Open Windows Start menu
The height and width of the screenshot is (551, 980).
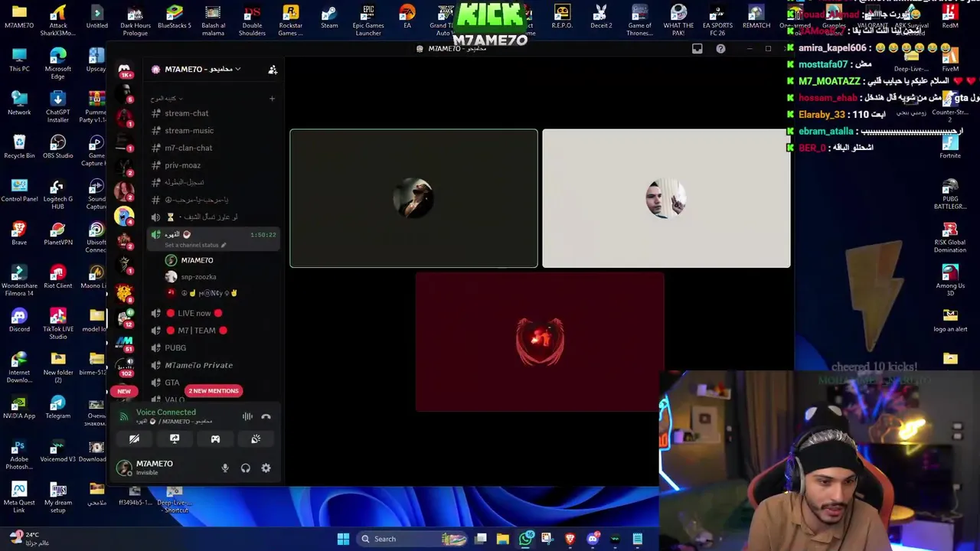pos(343,539)
